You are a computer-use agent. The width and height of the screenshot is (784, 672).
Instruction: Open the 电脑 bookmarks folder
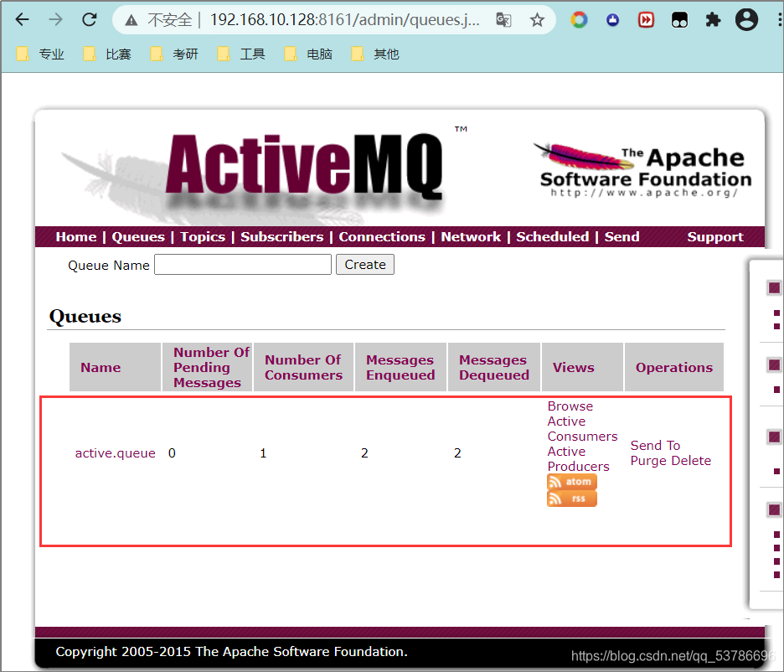308,54
